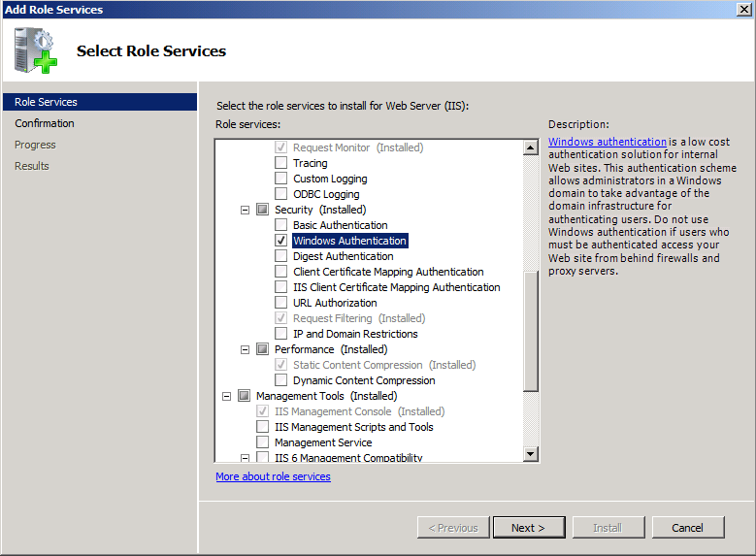Screen dimensions: 756x556
Task: Open More about role services link
Action: pyautogui.click(x=273, y=476)
